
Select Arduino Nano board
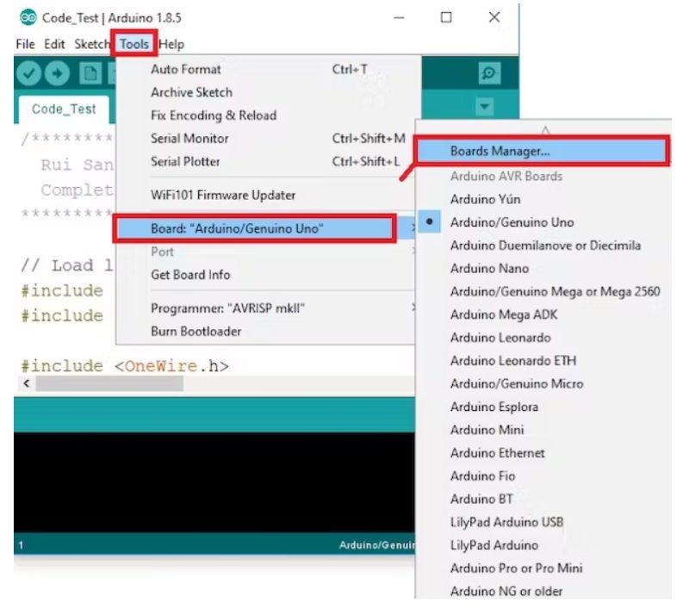coord(543,268)
